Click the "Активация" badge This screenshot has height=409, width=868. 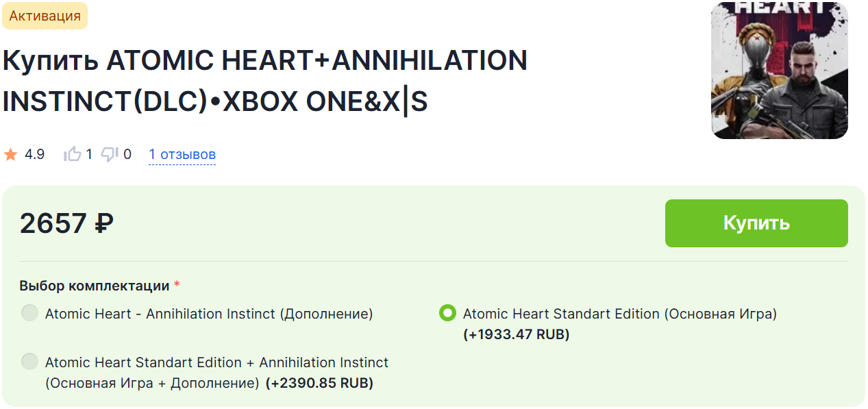click(x=45, y=16)
